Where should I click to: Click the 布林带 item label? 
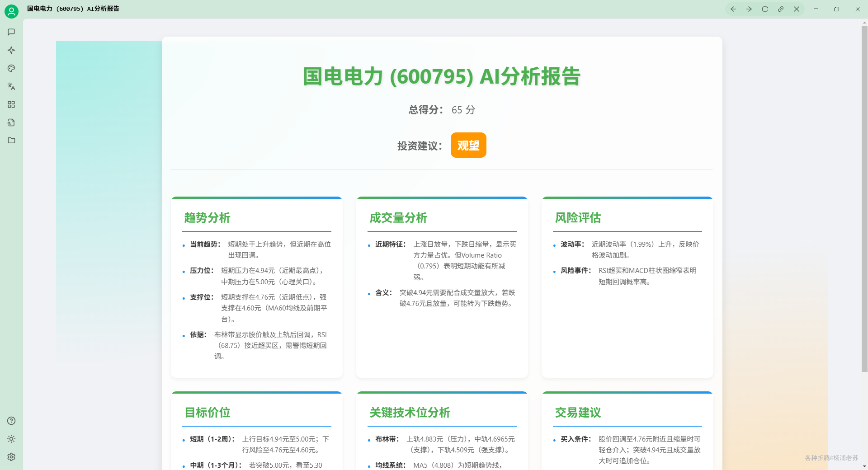tap(387, 439)
